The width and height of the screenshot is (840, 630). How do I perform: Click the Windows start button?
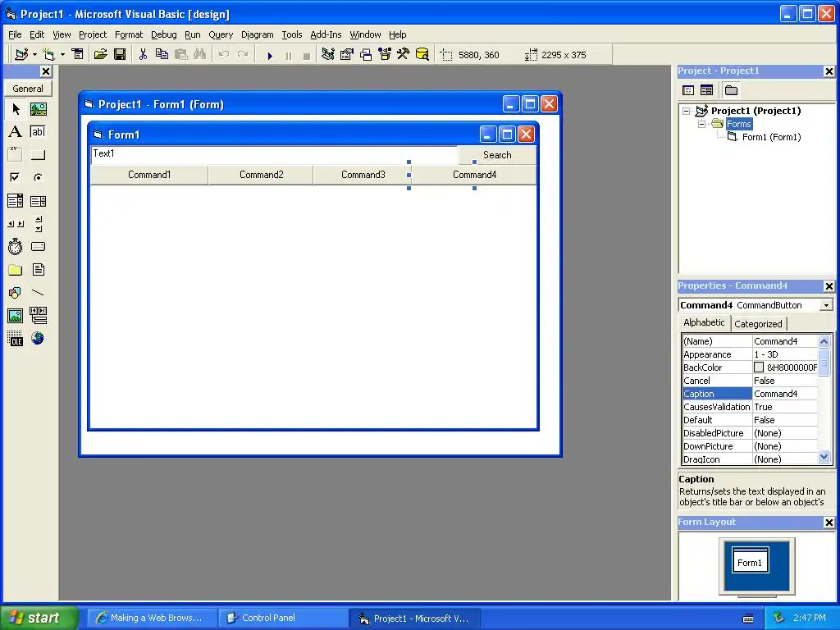[x=39, y=618]
